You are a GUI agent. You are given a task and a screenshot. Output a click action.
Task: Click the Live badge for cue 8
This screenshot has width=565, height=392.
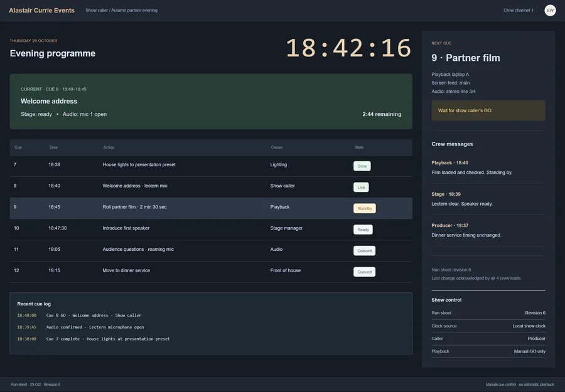361,187
